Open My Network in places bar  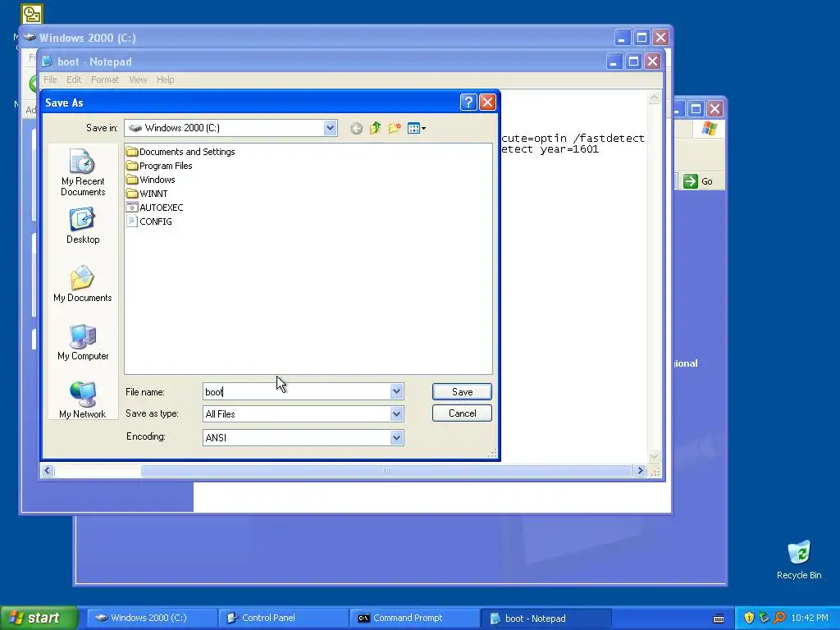(83, 400)
